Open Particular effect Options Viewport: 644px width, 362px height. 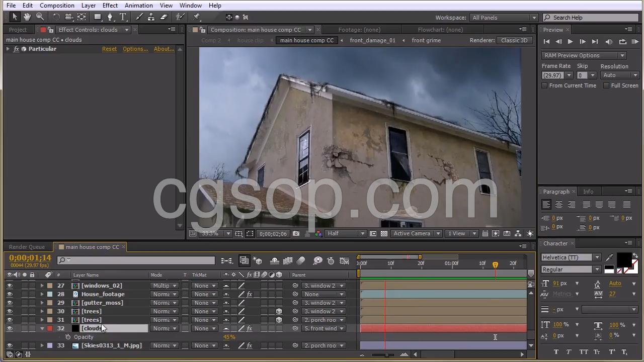pyautogui.click(x=135, y=49)
